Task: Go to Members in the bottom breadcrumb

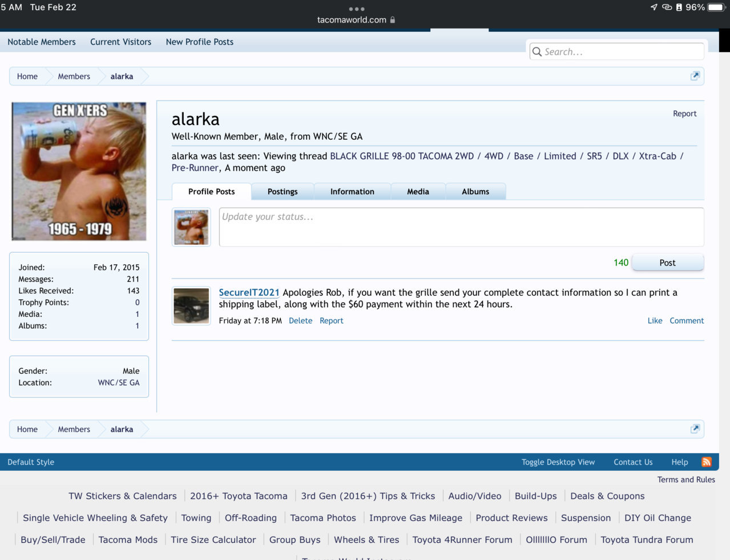Action: 74,429
